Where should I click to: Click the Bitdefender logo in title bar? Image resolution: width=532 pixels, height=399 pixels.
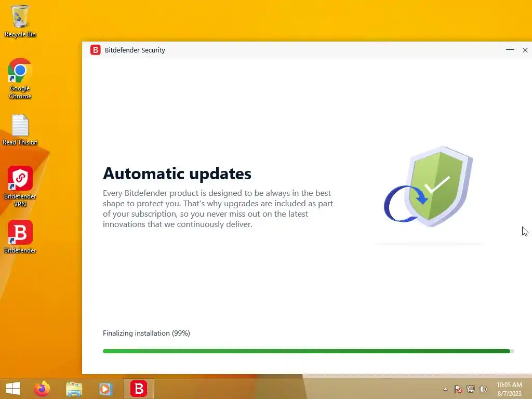(96, 50)
